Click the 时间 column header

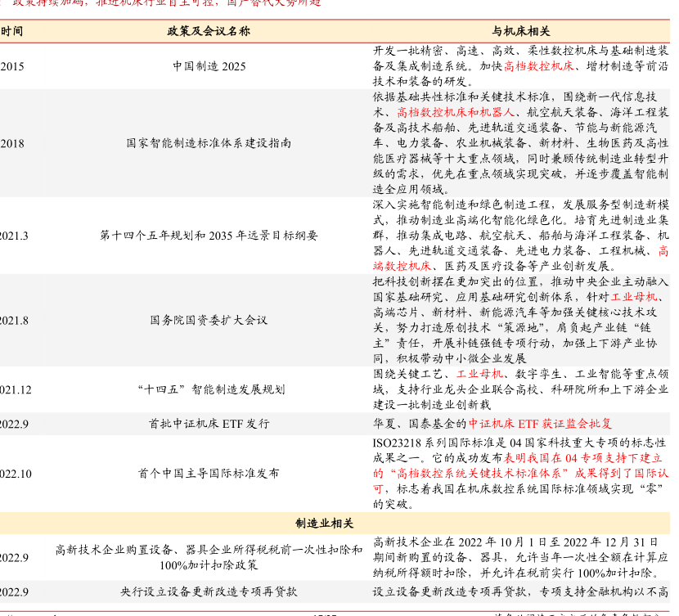(11, 31)
